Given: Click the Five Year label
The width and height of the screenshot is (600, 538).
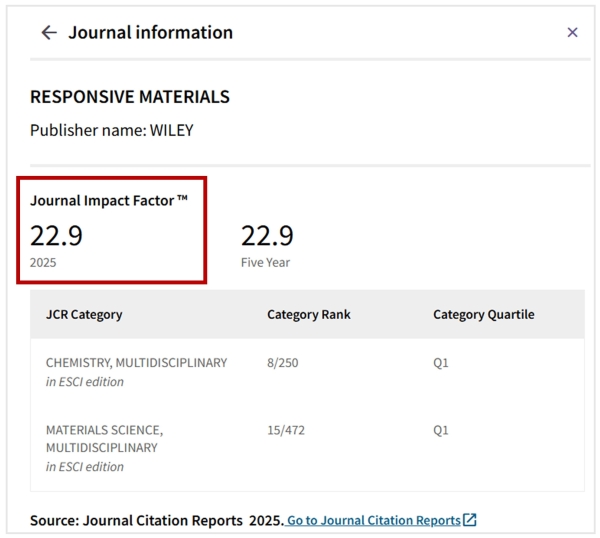Looking at the screenshot, I should [x=266, y=263].
